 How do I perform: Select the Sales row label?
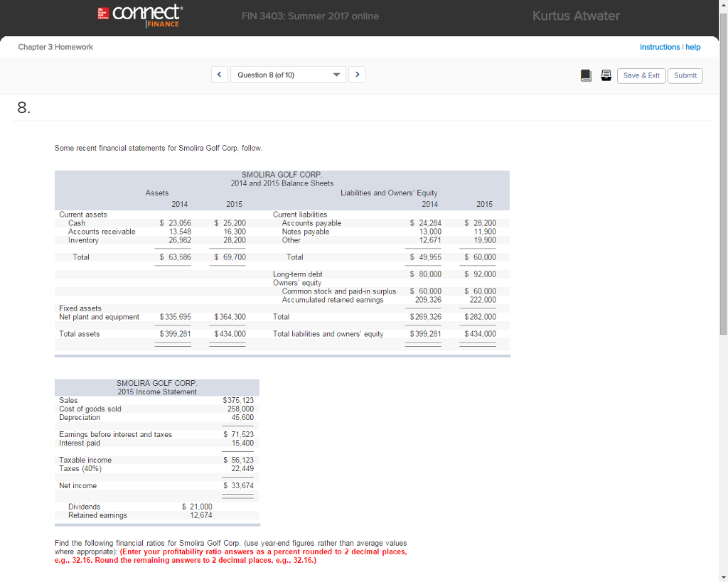(68, 401)
